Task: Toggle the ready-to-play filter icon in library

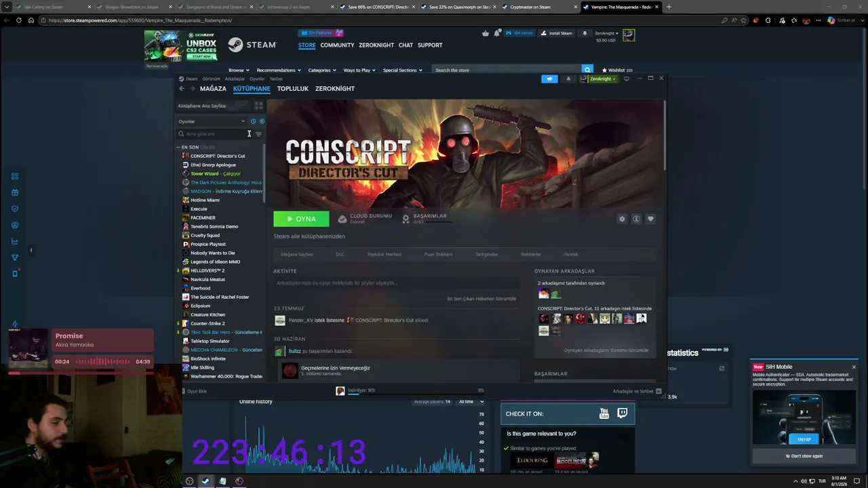Action: (262, 121)
